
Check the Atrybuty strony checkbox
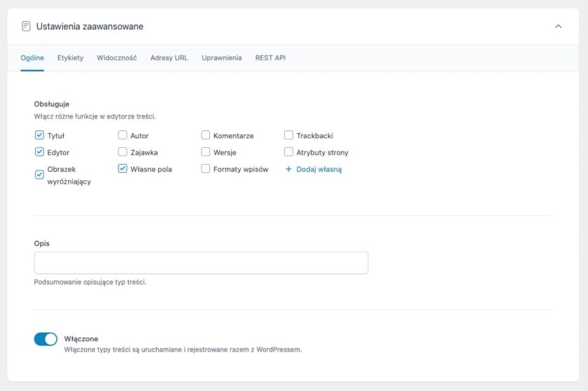(289, 152)
